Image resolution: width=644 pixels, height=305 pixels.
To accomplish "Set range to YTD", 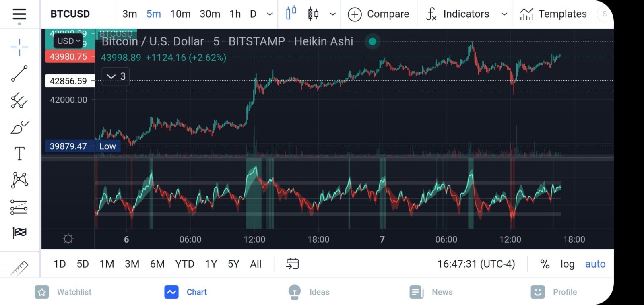I will (x=185, y=264).
